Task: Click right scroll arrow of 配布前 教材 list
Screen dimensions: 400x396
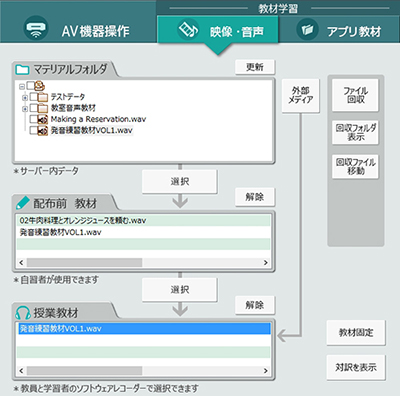Action: pos(266,263)
